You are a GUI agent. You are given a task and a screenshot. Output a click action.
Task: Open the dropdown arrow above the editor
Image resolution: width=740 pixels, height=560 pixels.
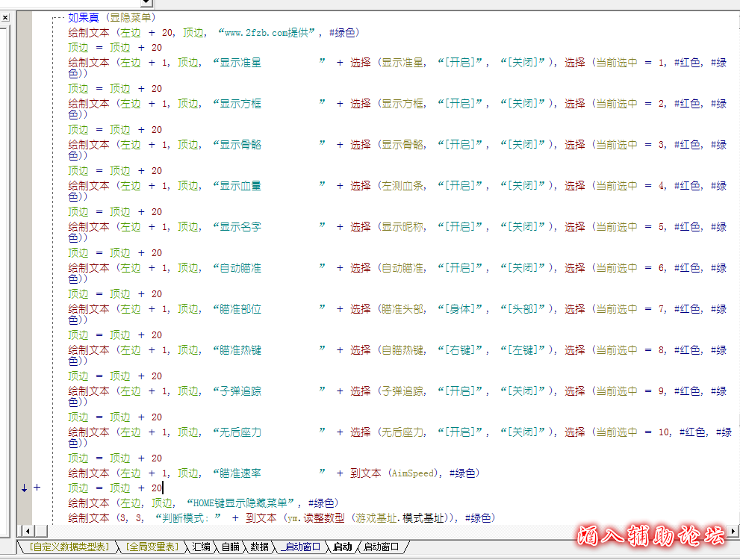[146, 4]
